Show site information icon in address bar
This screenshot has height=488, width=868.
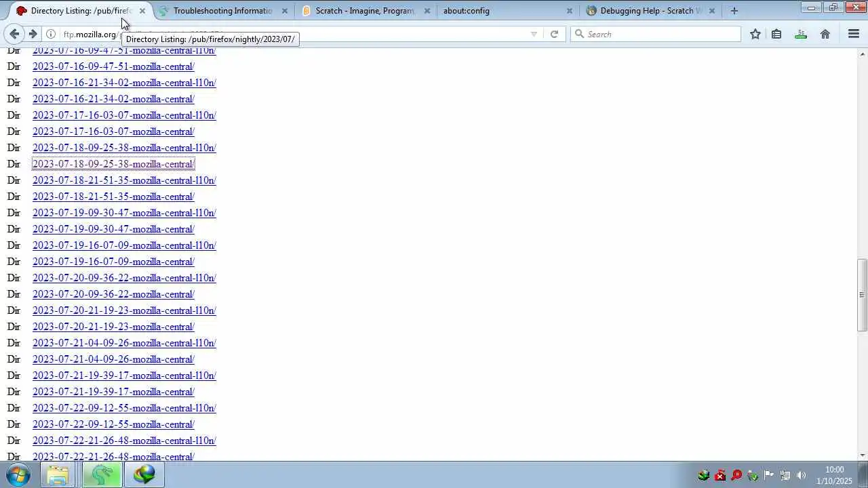coord(51,34)
